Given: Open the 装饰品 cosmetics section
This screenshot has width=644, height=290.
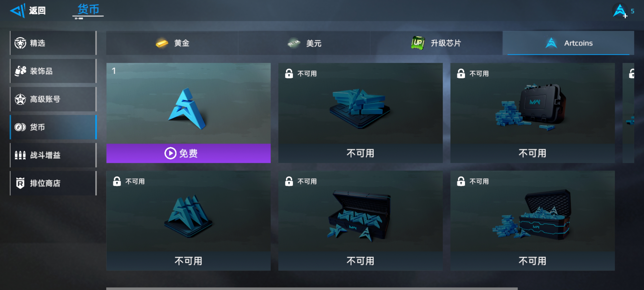Looking at the screenshot, I should tap(53, 71).
